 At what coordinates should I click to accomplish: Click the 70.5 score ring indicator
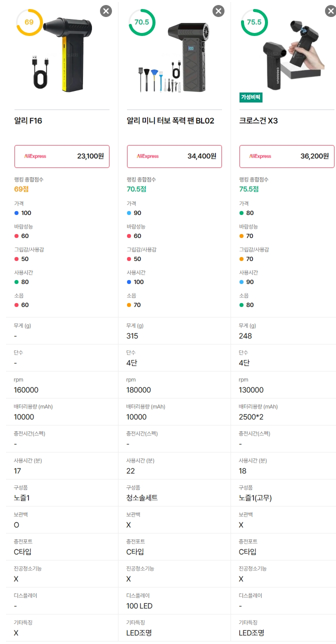[142, 22]
